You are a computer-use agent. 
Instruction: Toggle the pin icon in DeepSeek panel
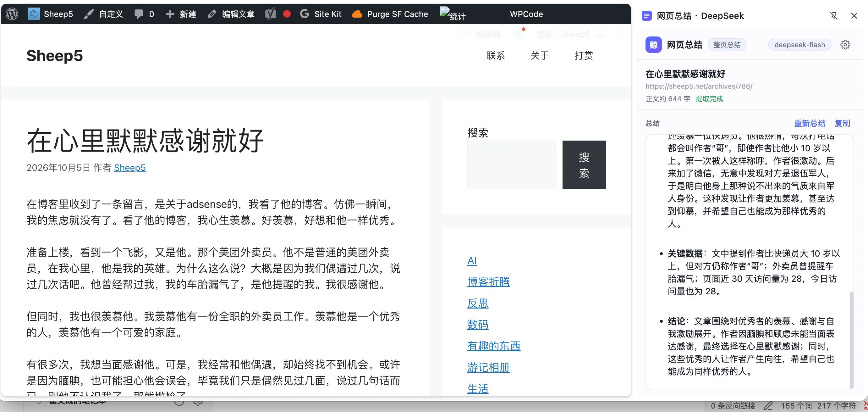point(834,16)
